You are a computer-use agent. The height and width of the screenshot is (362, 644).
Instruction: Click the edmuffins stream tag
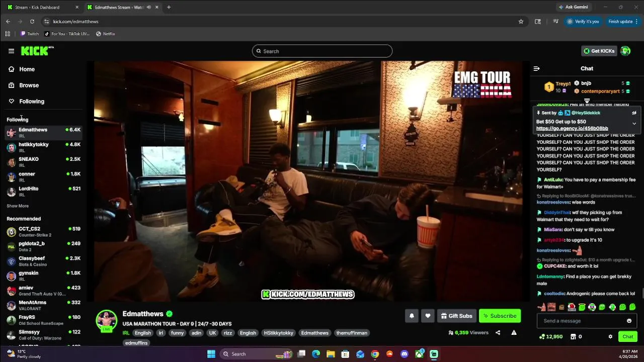click(x=136, y=343)
